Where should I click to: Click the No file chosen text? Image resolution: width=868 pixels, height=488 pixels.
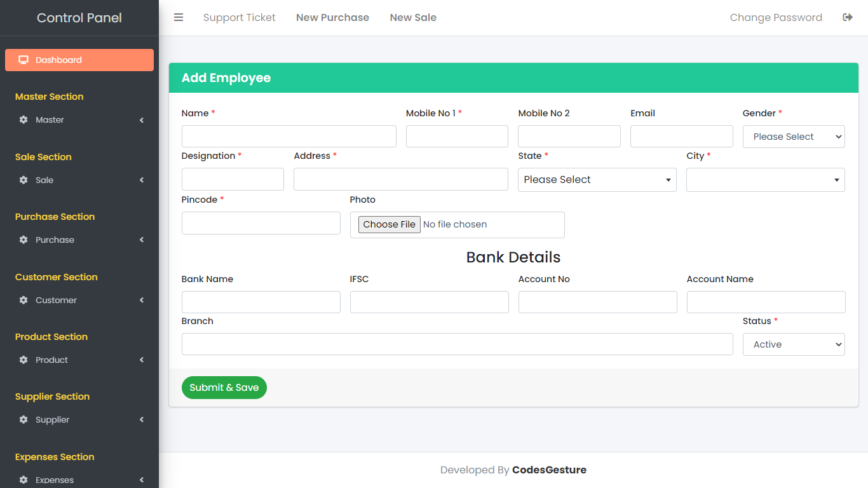[455, 224]
